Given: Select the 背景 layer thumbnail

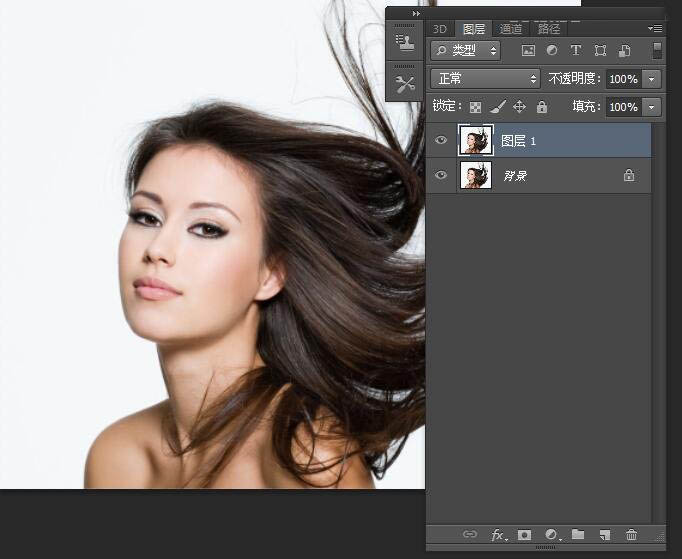Looking at the screenshot, I should [475, 175].
